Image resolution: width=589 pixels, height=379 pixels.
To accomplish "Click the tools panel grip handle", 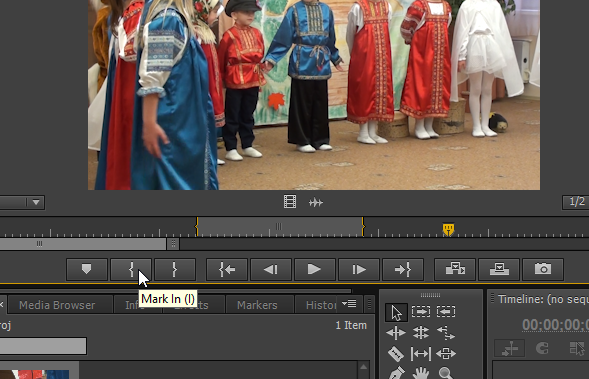I will (430, 295).
